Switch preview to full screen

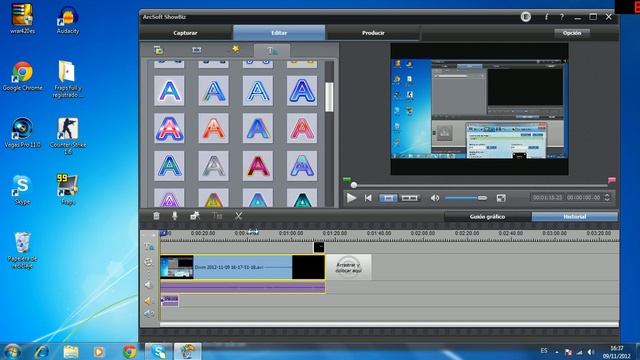coord(501,198)
